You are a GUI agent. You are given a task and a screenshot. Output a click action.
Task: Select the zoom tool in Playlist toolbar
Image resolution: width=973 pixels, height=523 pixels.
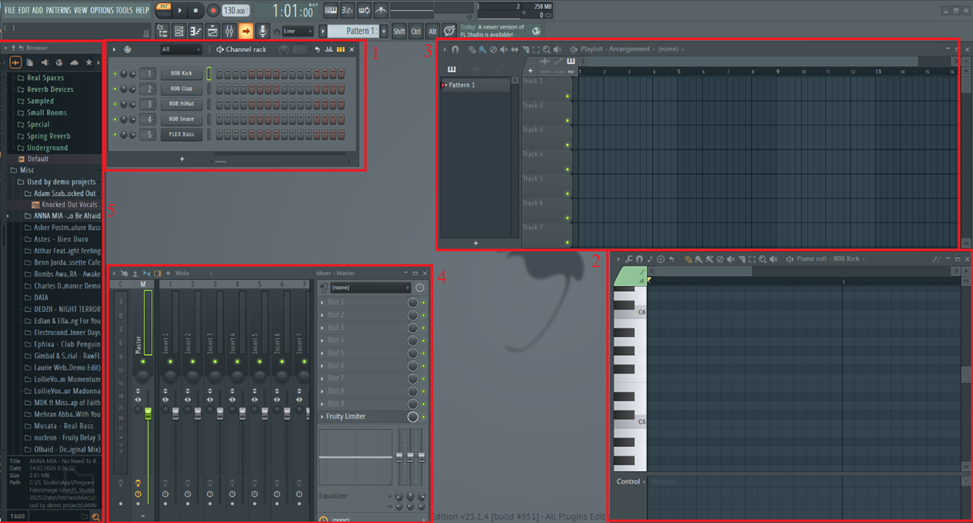546,49
